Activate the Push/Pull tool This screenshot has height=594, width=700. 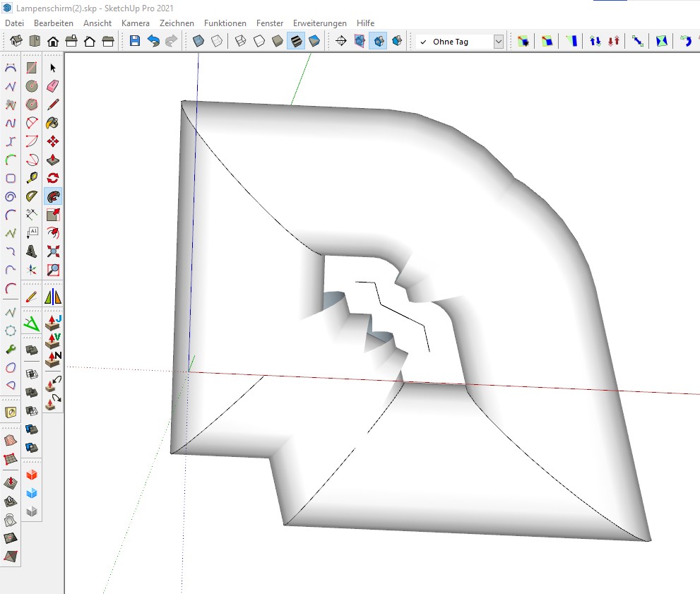53,160
